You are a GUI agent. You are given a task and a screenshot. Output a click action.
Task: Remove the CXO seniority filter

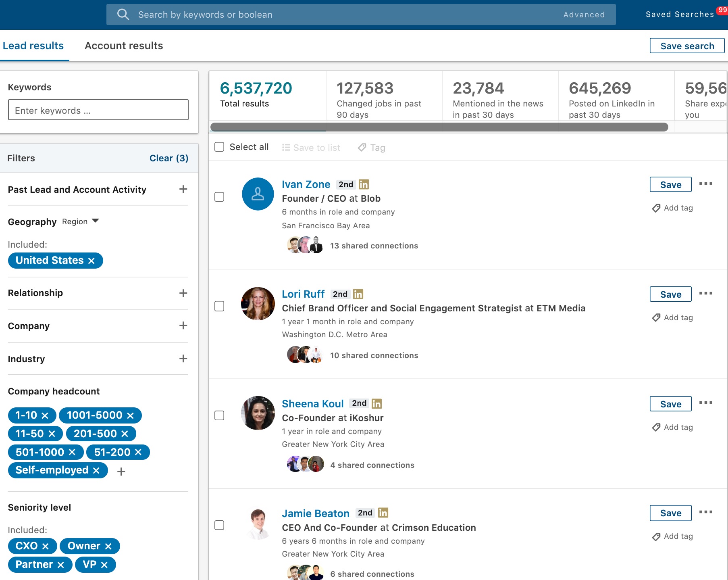click(x=46, y=546)
